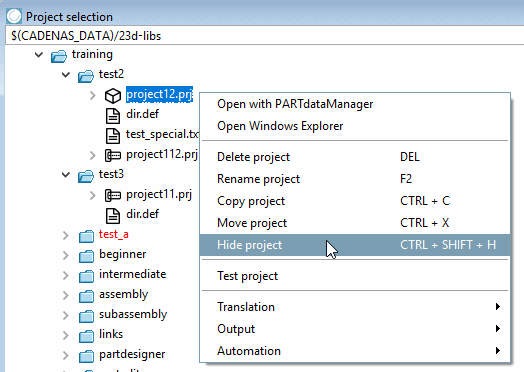Viewport: 524px width, 372px height.
Task: Select the subassembly folder in tree
Action: pos(133,315)
